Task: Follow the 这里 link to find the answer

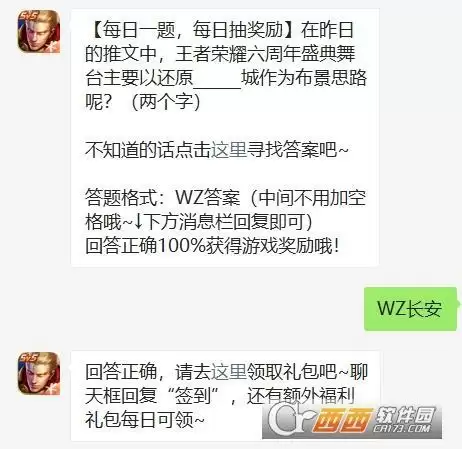Action: coord(229,150)
